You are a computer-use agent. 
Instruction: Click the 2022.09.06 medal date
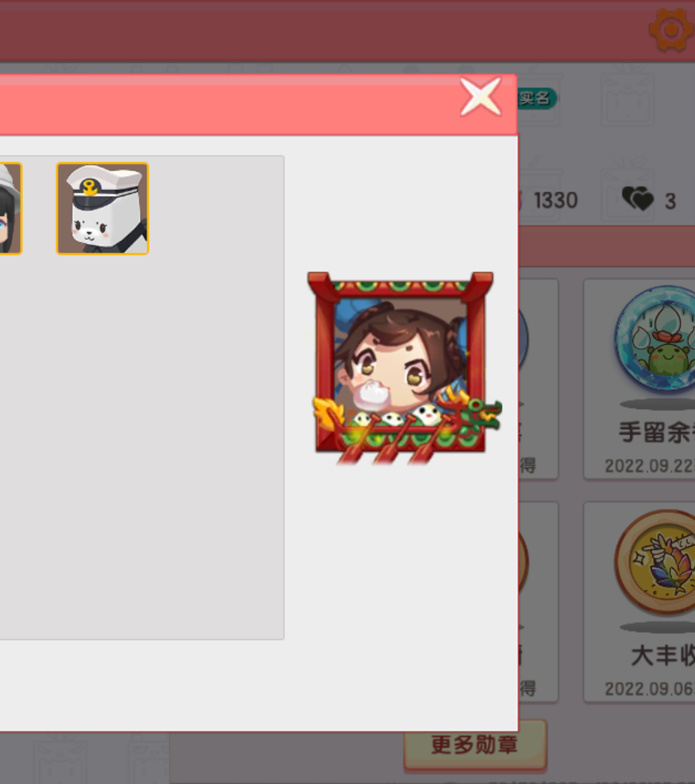[x=649, y=689]
